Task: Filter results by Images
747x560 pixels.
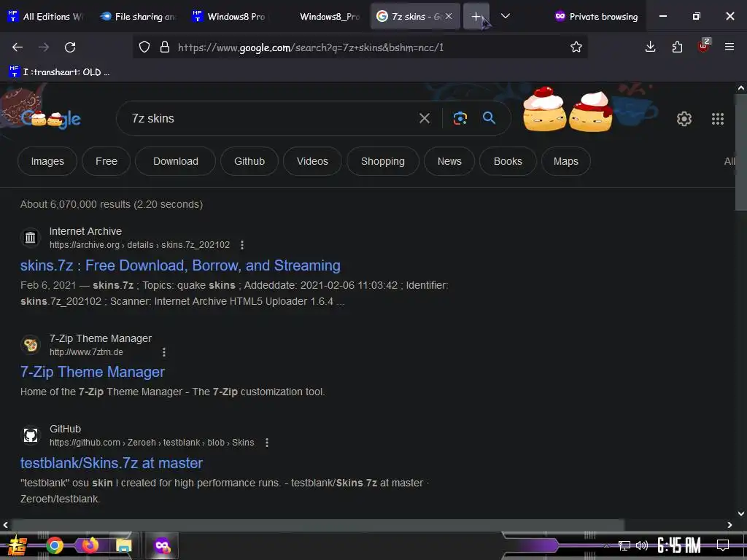Action: coord(47,161)
